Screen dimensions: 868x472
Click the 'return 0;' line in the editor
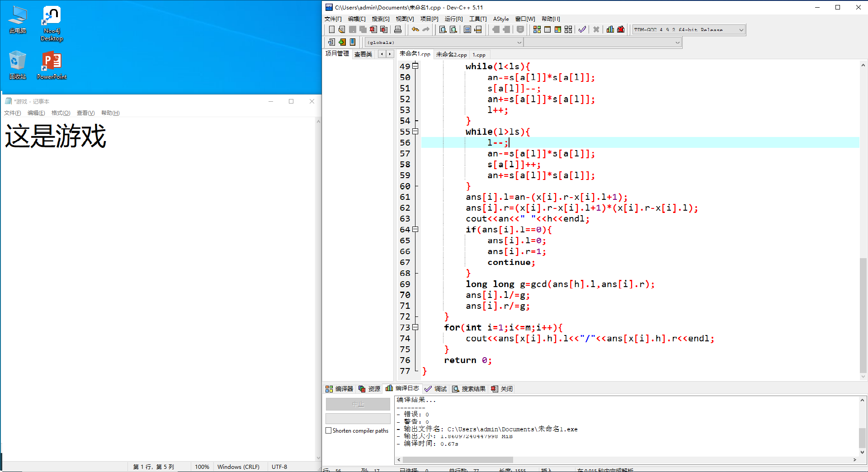coord(467,360)
